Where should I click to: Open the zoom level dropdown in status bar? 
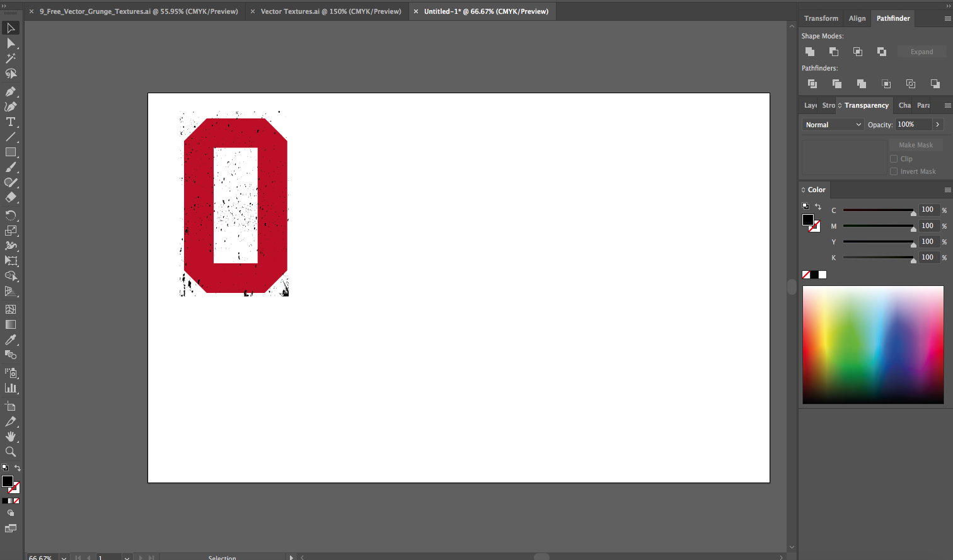(64, 557)
